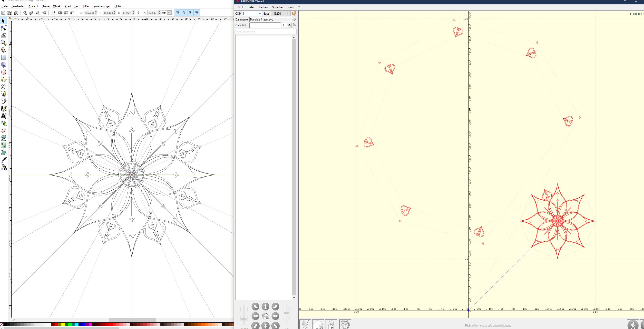The width and height of the screenshot is (644, 329).
Task: Select the Tweak tool in Inkscape
Action: 3,35
